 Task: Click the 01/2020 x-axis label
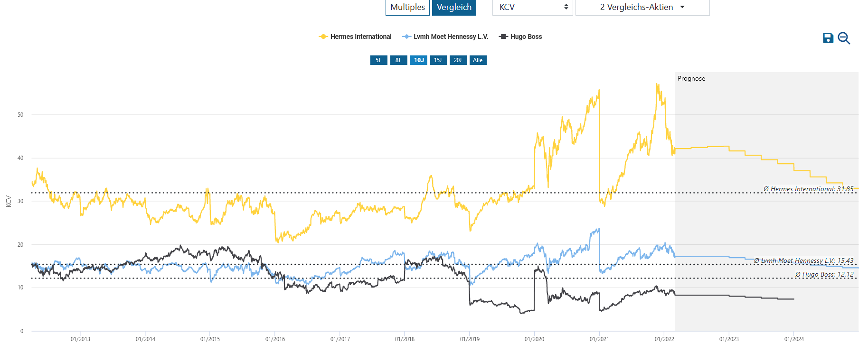(x=534, y=339)
